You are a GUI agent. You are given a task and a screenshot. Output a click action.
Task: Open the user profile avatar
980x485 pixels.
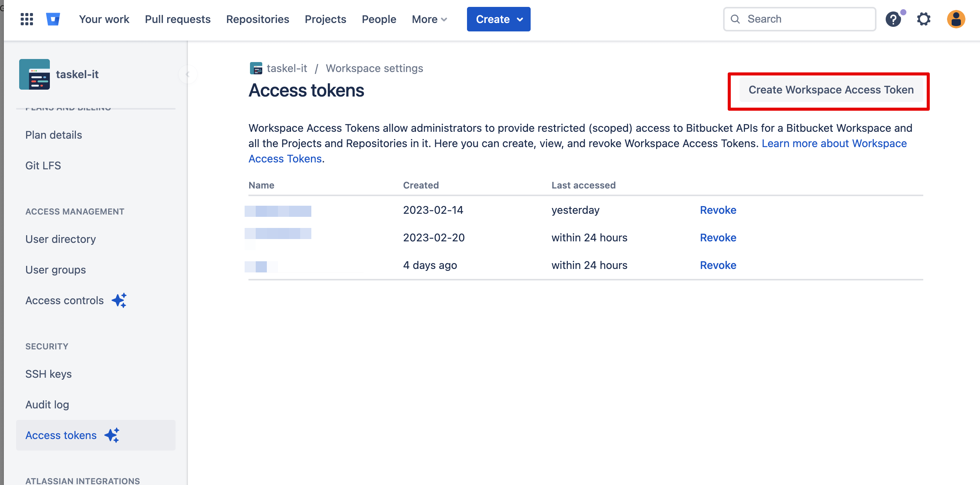(x=956, y=19)
